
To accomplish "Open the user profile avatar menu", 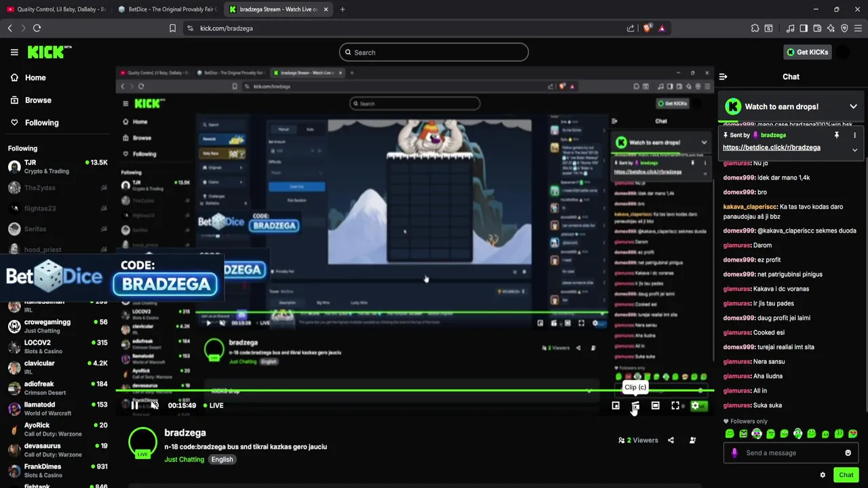I will point(843,52).
